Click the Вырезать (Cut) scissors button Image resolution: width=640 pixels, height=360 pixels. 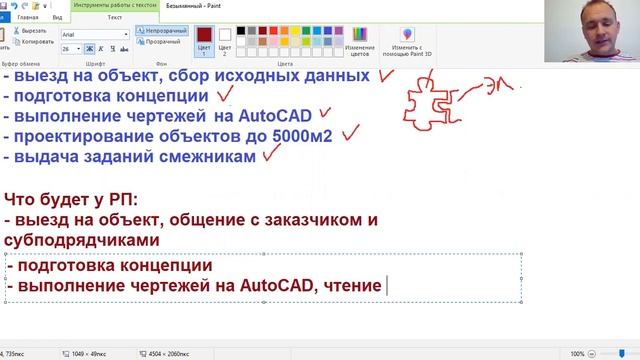[x=30, y=31]
